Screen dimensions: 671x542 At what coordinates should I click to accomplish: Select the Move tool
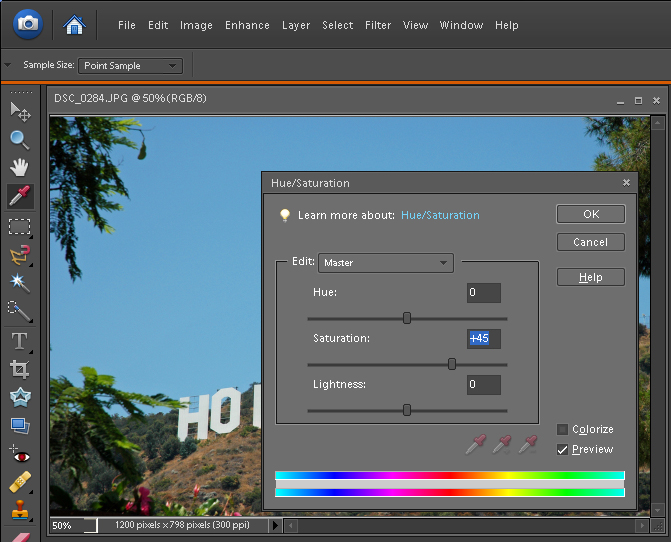19,111
